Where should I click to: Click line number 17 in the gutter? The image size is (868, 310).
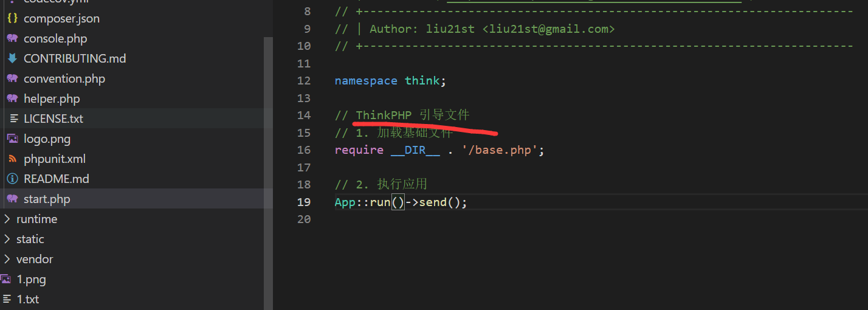pos(304,167)
